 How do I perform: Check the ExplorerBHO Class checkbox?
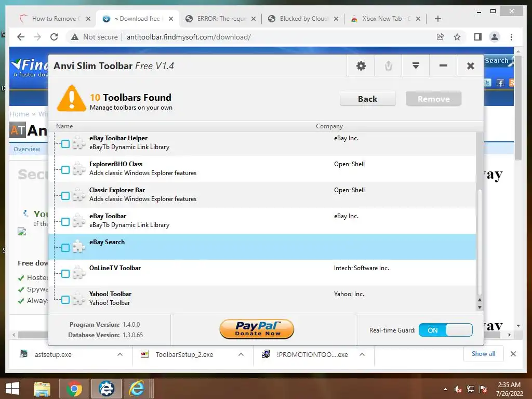[65, 170]
